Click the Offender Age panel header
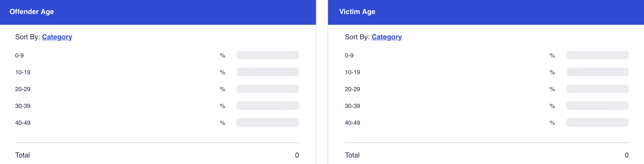Viewport: 644px width, 164px height. (32, 12)
